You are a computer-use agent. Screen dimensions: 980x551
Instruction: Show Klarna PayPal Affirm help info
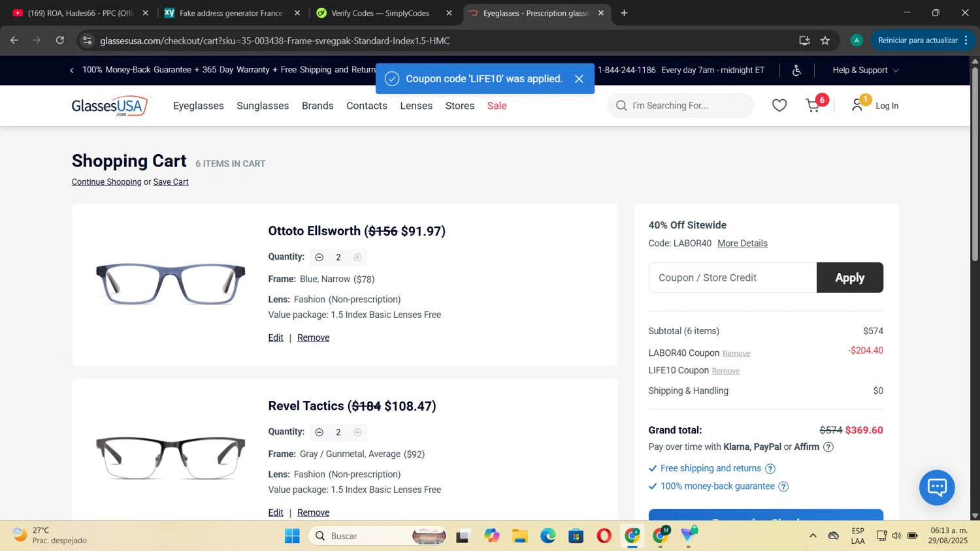pyautogui.click(x=828, y=447)
